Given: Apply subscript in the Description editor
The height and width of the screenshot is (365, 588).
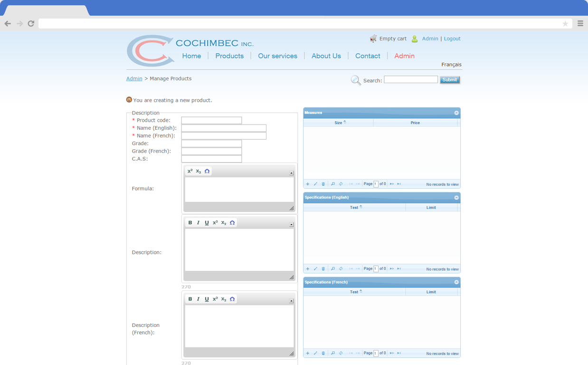Looking at the screenshot, I should coord(223,222).
